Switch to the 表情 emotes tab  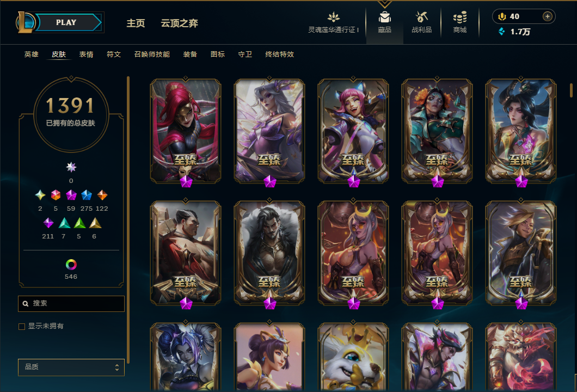point(86,54)
